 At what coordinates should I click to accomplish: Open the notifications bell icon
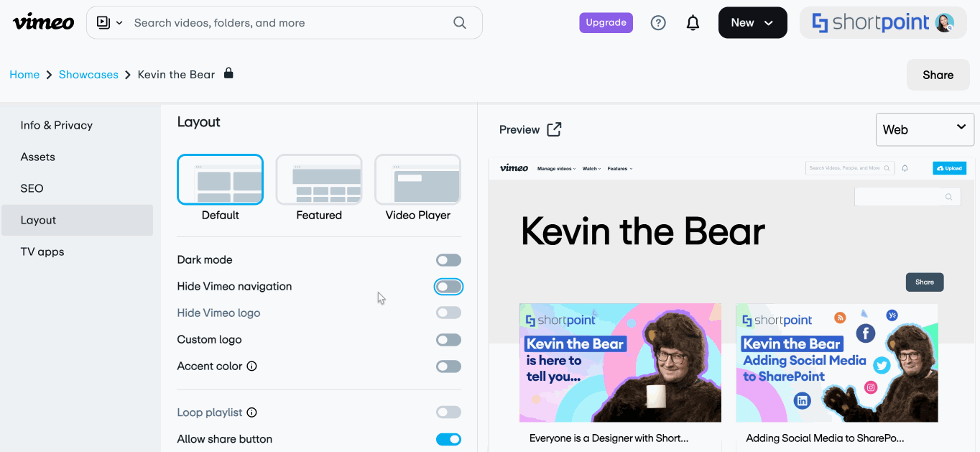pos(693,23)
